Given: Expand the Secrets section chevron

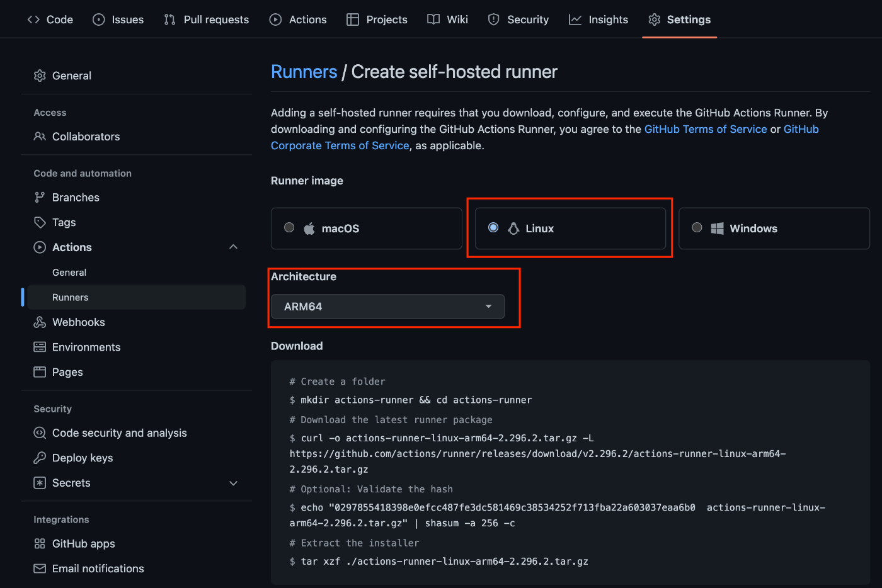Looking at the screenshot, I should click(x=233, y=483).
